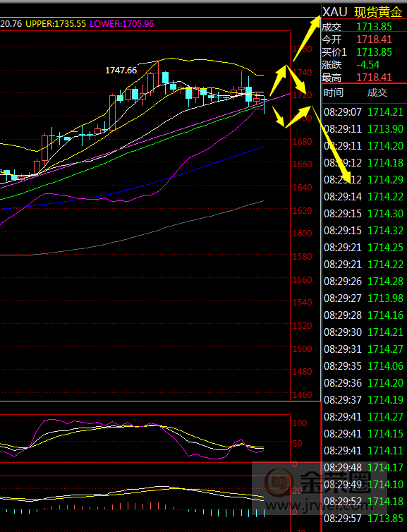
Task: Select tick row 08:29:31 at 1714.27
Action: [x=363, y=349]
